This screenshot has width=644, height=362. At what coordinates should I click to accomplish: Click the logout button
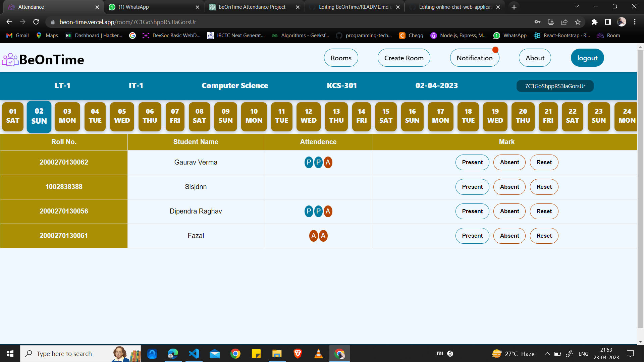pyautogui.click(x=587, y=58)
